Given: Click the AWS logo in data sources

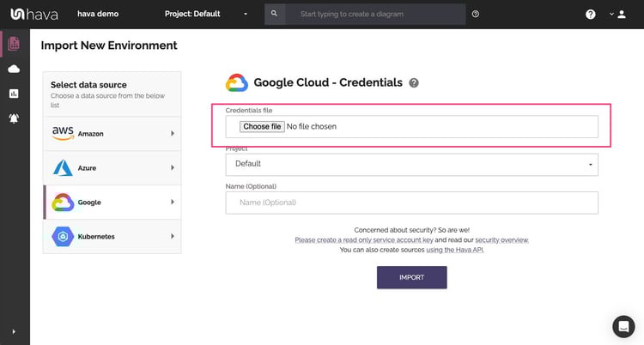Looking at the screenshot, I should pos(63,133).
